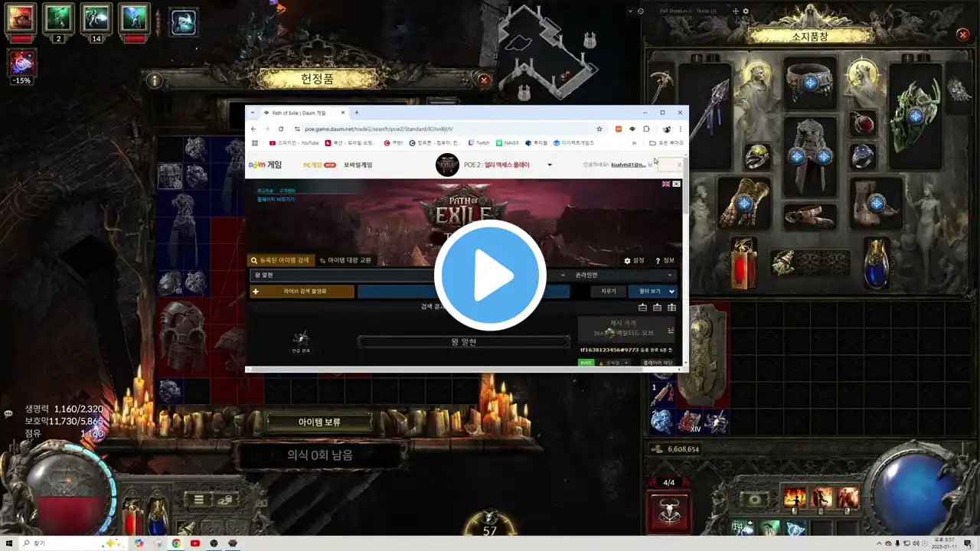Open PoE Overlay settings gear icon
The height and width of the screenshot is (551, 980).
click(746, 11)
